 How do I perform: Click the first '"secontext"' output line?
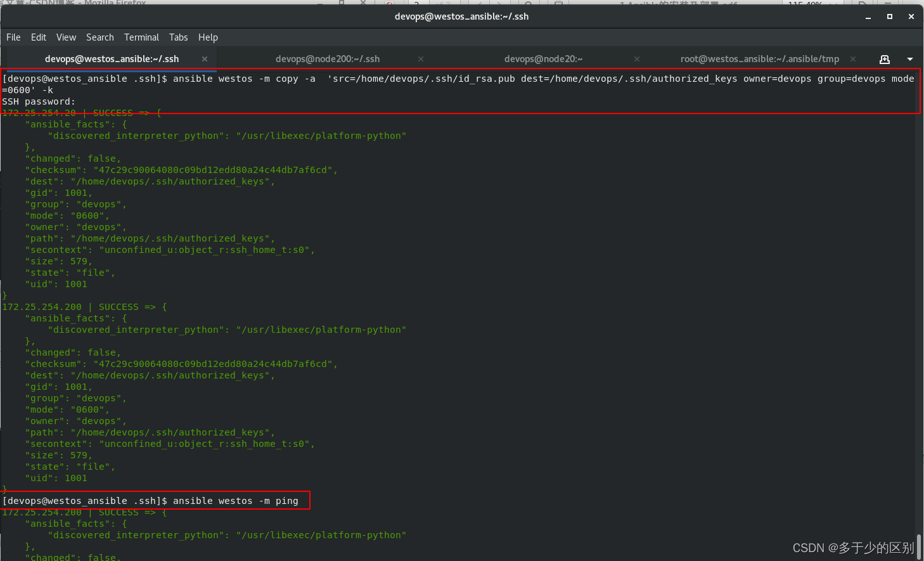[x=170, y=250]
